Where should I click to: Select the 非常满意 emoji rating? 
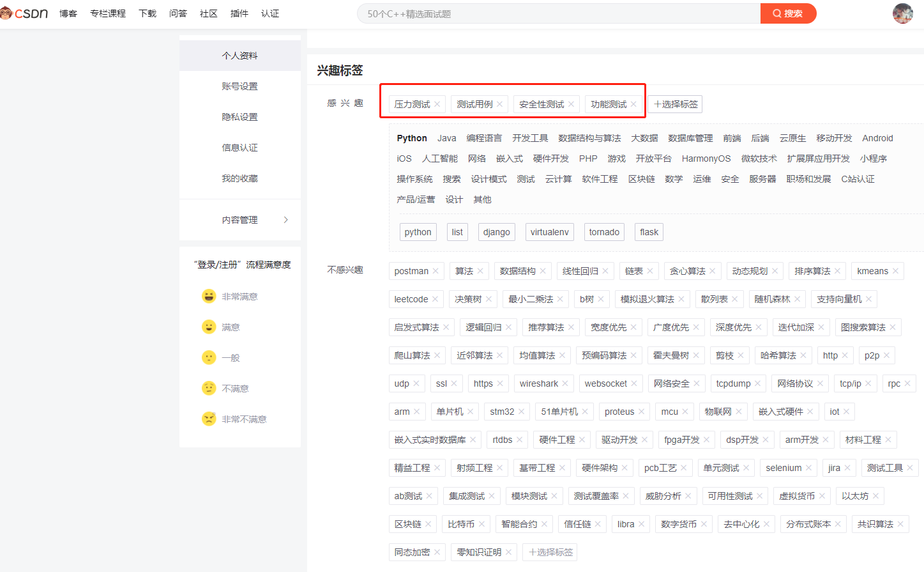pos(209,297)
